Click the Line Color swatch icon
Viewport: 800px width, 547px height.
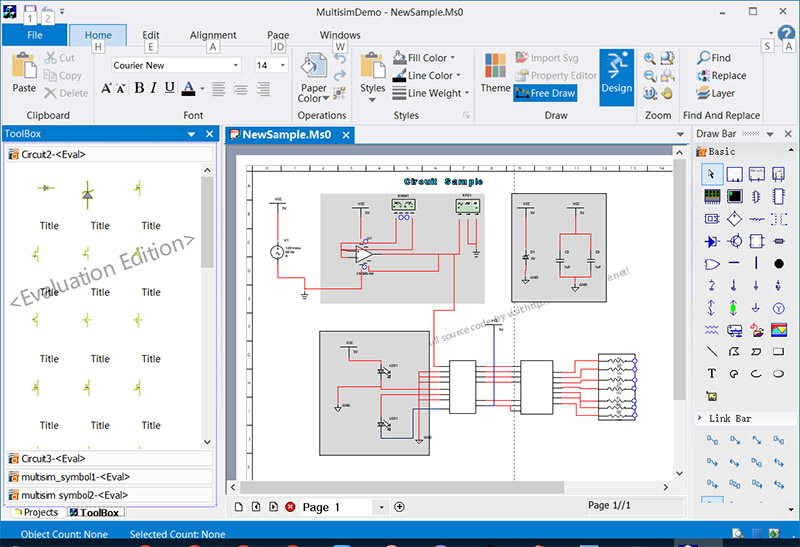click(x=399, y=76)
